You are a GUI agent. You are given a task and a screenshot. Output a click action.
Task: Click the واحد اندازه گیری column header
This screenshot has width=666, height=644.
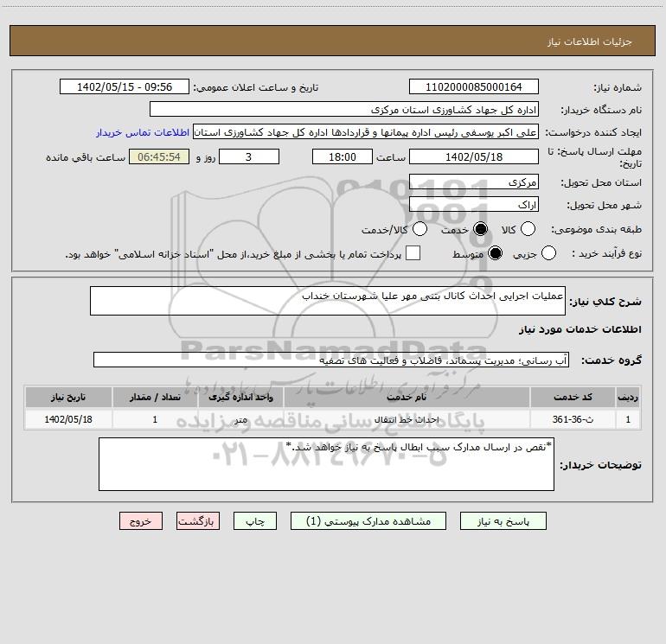point(240,397)
